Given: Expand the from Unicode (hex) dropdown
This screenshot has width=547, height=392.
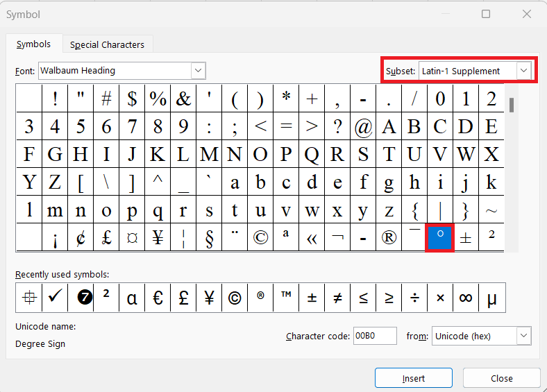Looking at the screenshot, I should pos(523,336).
